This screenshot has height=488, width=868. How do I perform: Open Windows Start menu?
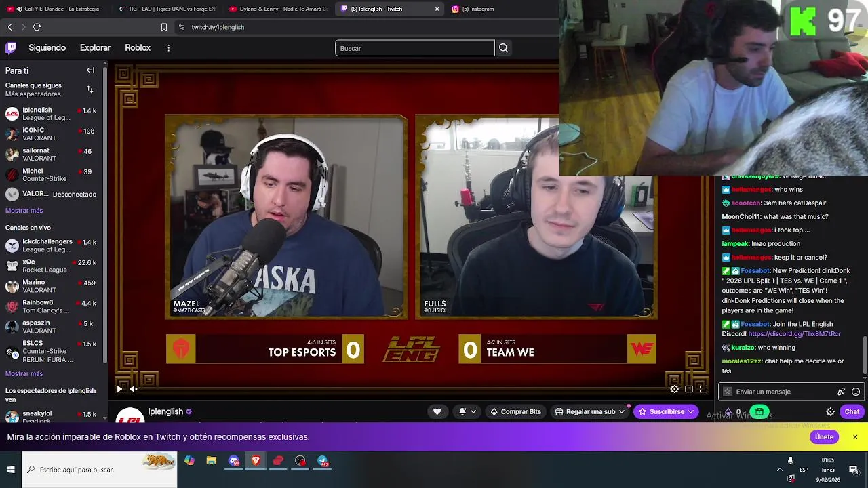point(11,470)
